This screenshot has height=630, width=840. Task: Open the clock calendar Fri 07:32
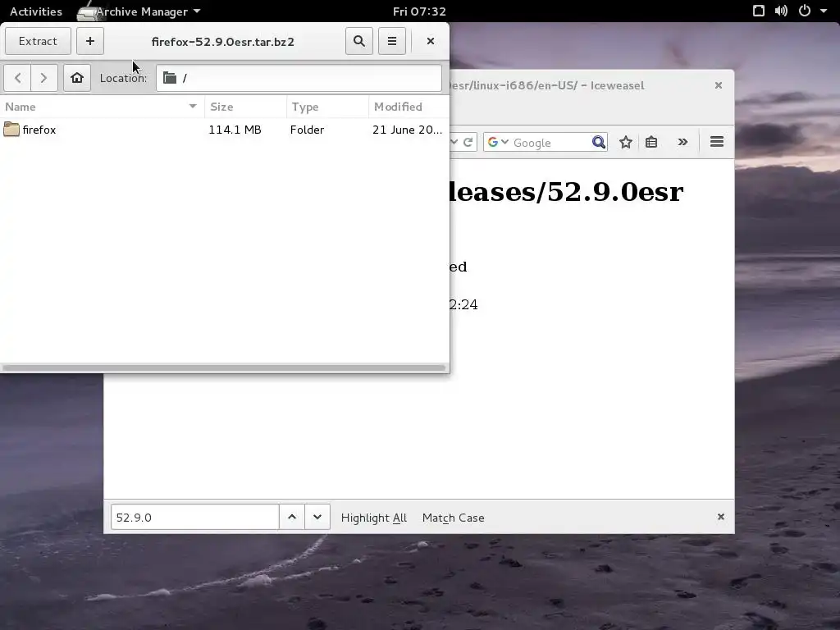[x=419, y=11]
